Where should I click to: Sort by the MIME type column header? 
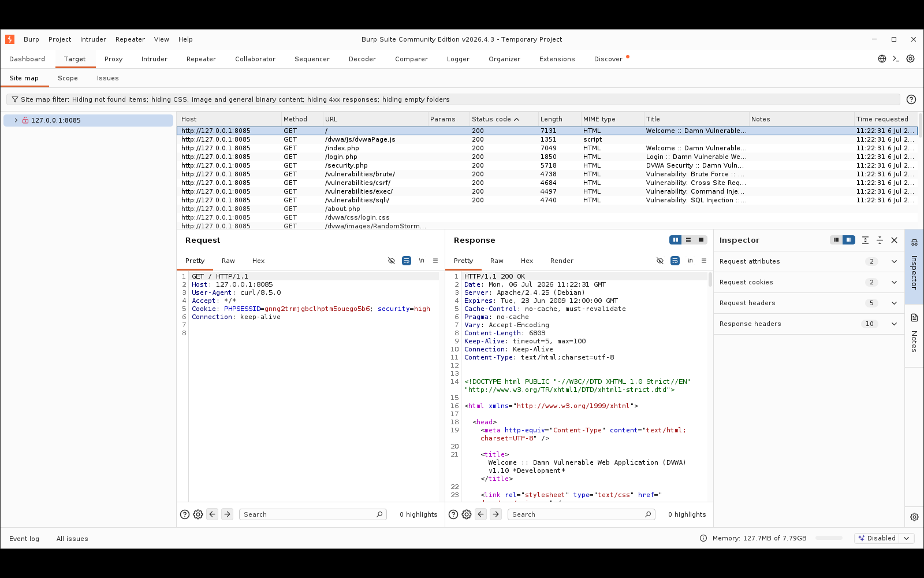(x=612, y=119)
